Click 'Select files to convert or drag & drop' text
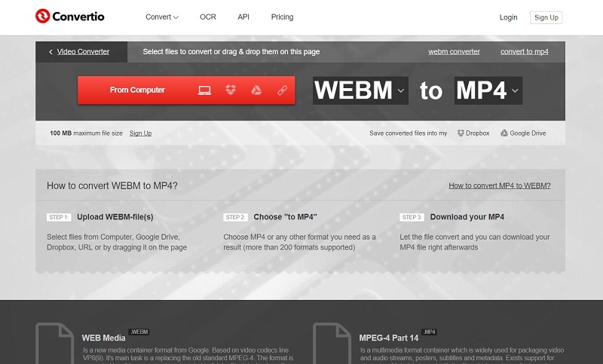603x364 pixels. (231, 51)
